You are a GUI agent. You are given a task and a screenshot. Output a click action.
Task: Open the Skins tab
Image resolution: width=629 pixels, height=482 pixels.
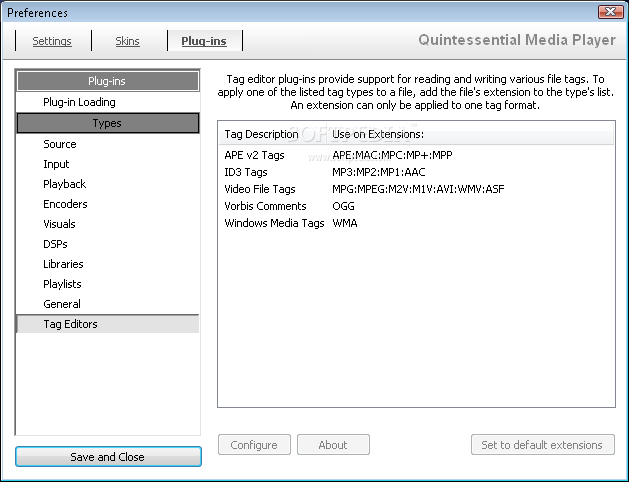(x=128, y=41)
